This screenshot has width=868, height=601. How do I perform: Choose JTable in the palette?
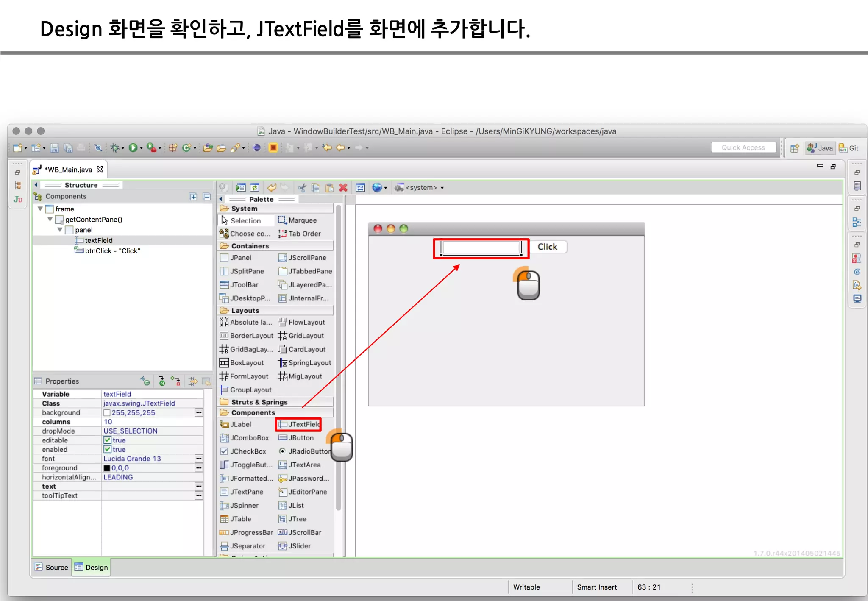pos(236,519)
